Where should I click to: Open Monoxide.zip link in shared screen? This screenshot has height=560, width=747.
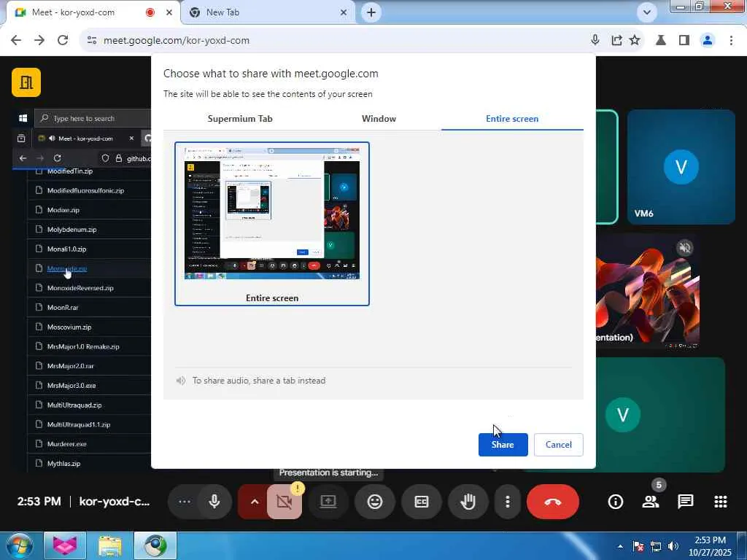(x=66, y=268)
